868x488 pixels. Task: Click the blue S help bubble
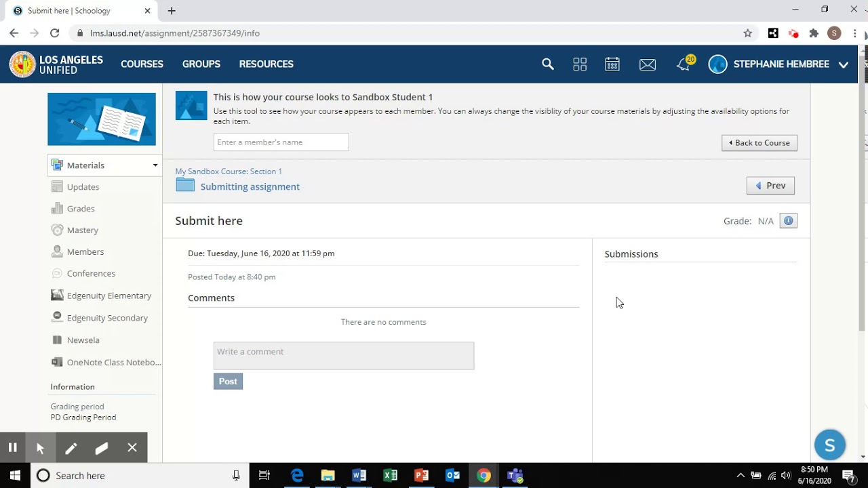click(829, 445)
